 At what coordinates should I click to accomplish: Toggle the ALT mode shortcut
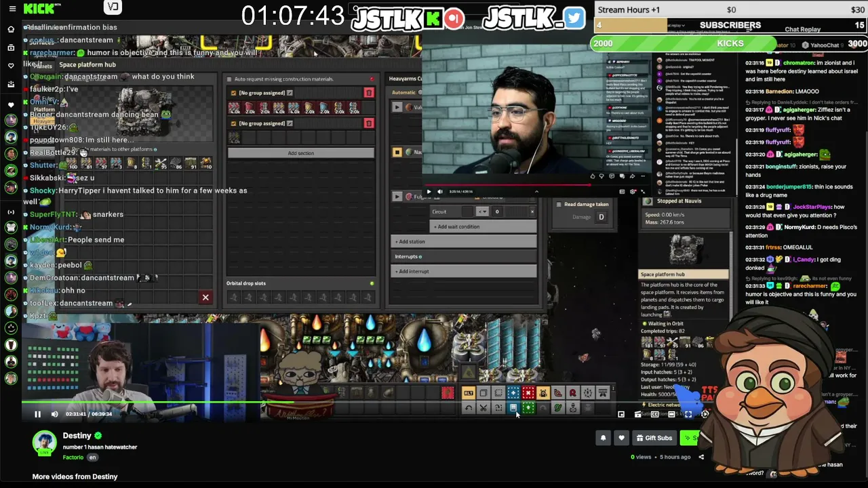(x=469, y=393)
